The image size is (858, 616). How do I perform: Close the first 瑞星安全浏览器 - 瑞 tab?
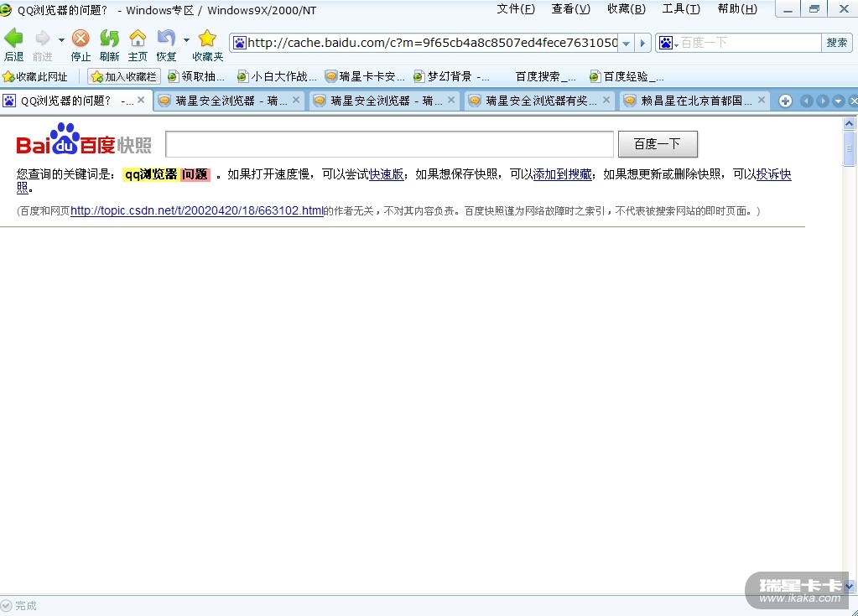click(x=296, y=100)
